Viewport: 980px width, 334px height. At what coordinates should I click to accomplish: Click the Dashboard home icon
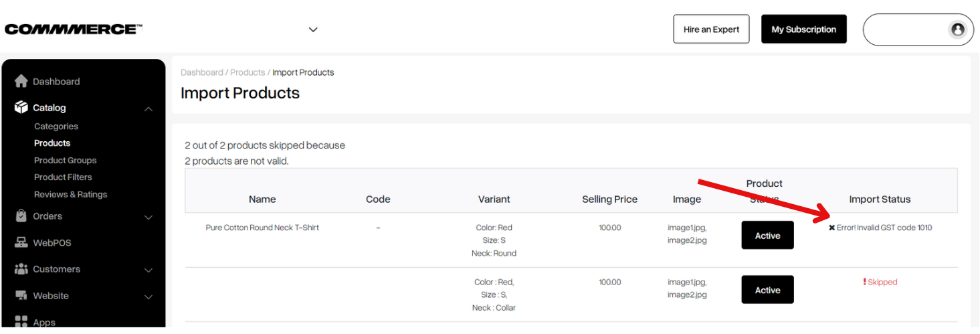pyautogui.click(x=21, y=81)
